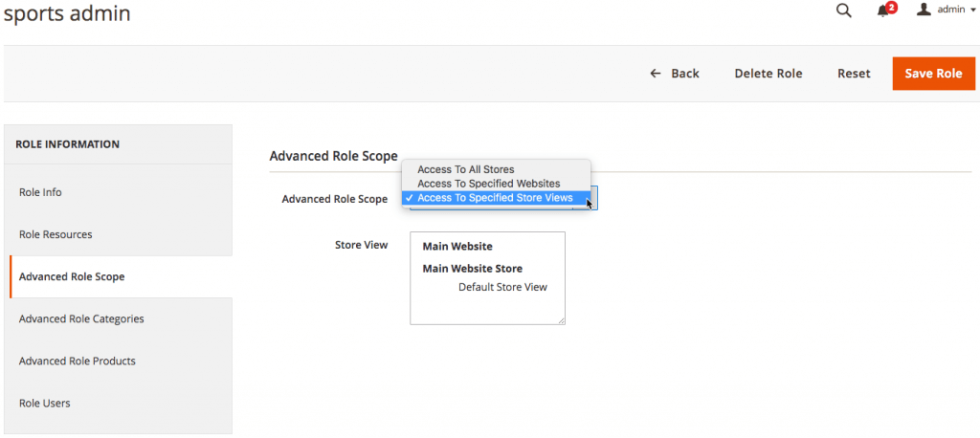Screen dimensions: 980x438
Task: Open the notifications bell icon
Action: 883,11
